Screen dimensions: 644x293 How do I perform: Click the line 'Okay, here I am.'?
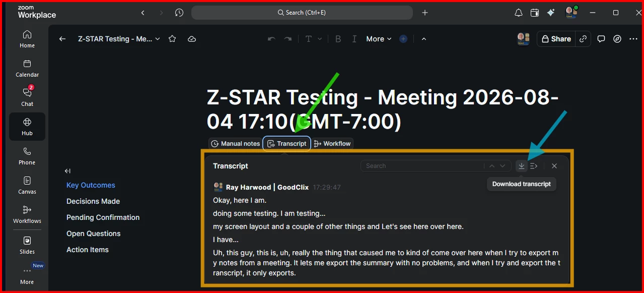pos(240,200)
